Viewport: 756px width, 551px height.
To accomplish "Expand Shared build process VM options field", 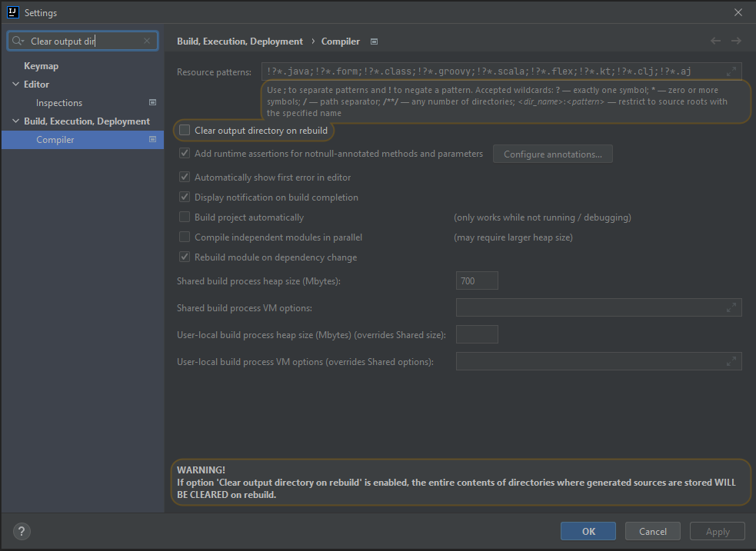I will tap(731, 308).
